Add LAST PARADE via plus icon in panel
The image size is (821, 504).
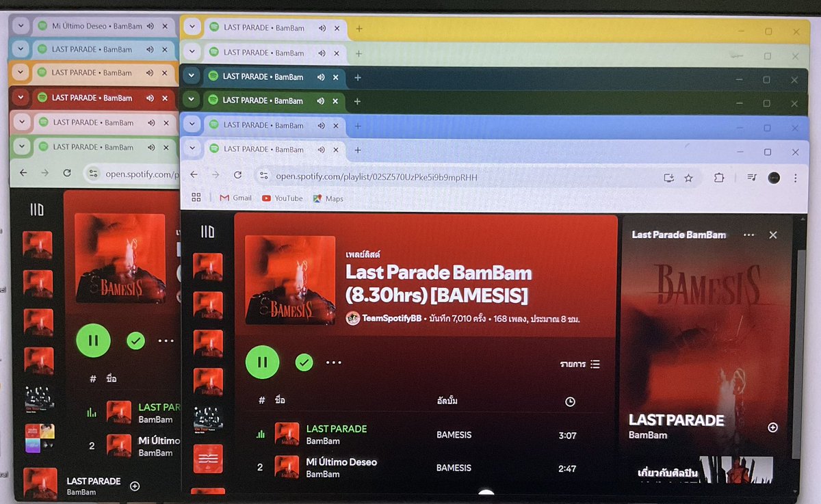772,427
